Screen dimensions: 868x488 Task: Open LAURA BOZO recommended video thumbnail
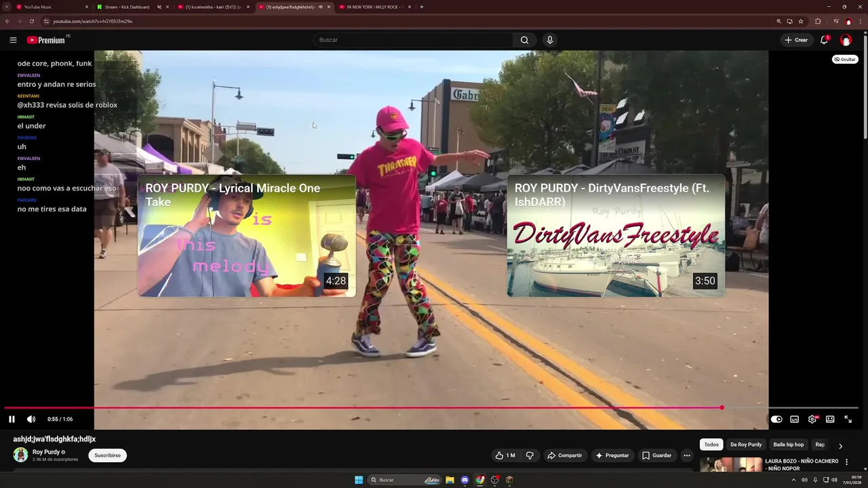pos(731,465)
